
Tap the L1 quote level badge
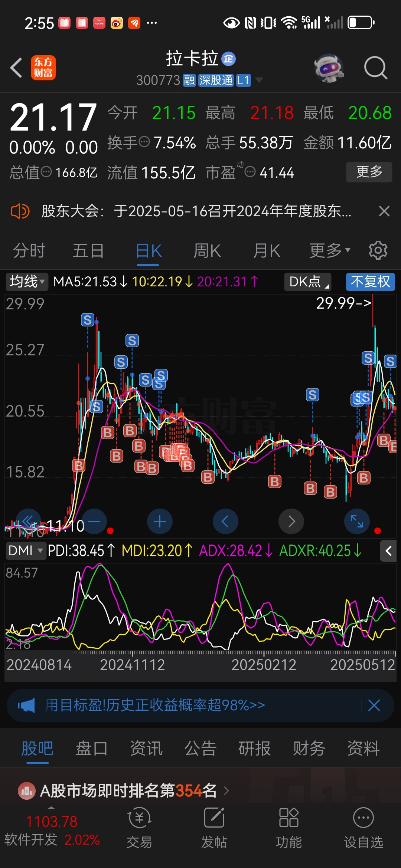click(x=244, y=80)
